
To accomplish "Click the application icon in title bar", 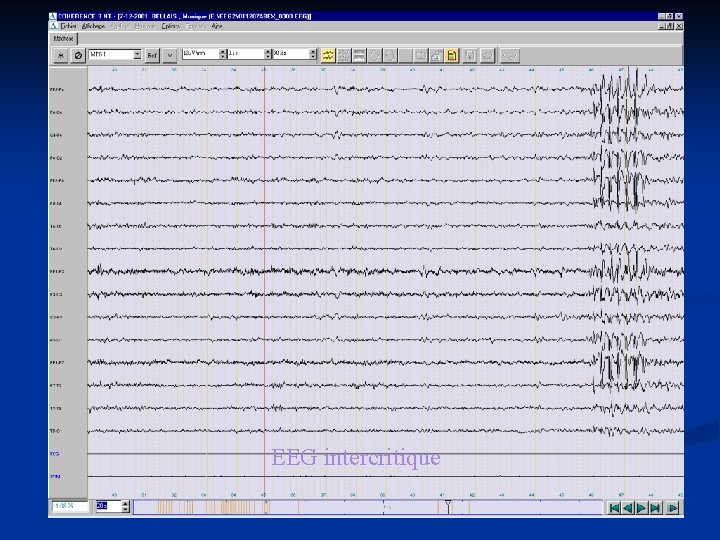I will 53,16.
